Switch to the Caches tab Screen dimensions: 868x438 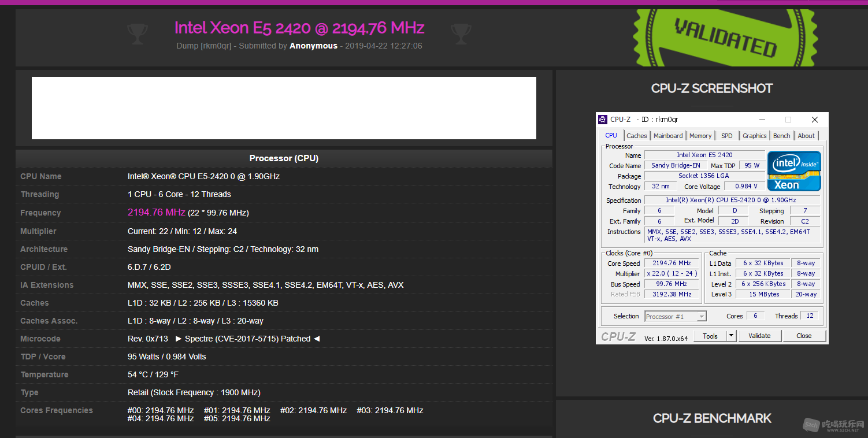click(637, 136)
